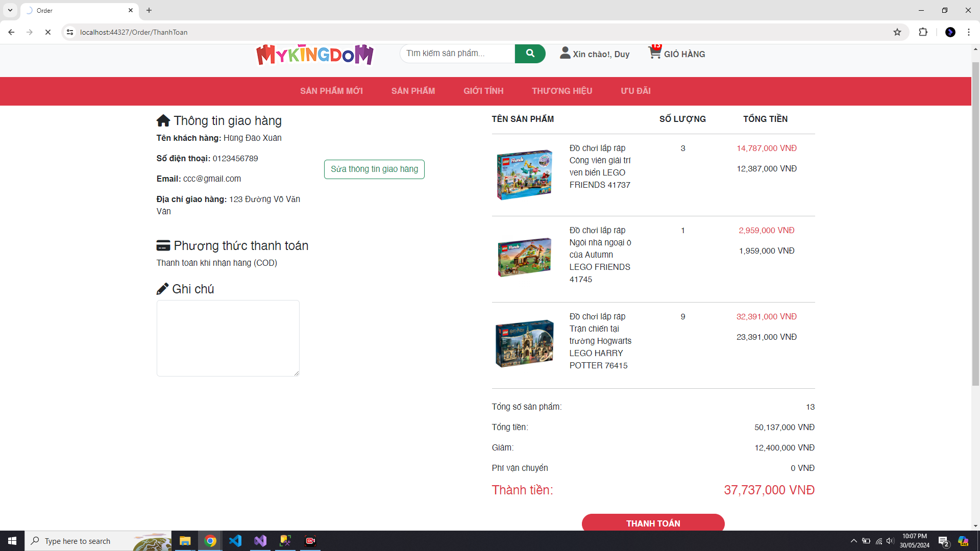Open a new browser tab

pyautogui.click(x=149, y=10)
